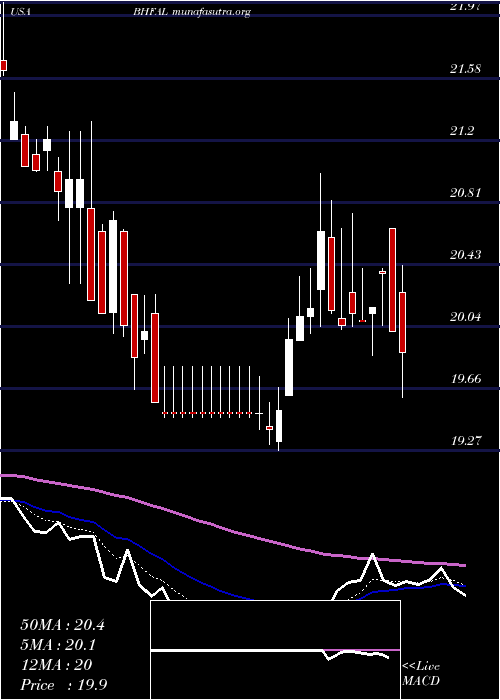Image resolution: width=500 pixels, height=700 pixels.
Task: Click the last red candlestick on right
Action: point(402,322)
